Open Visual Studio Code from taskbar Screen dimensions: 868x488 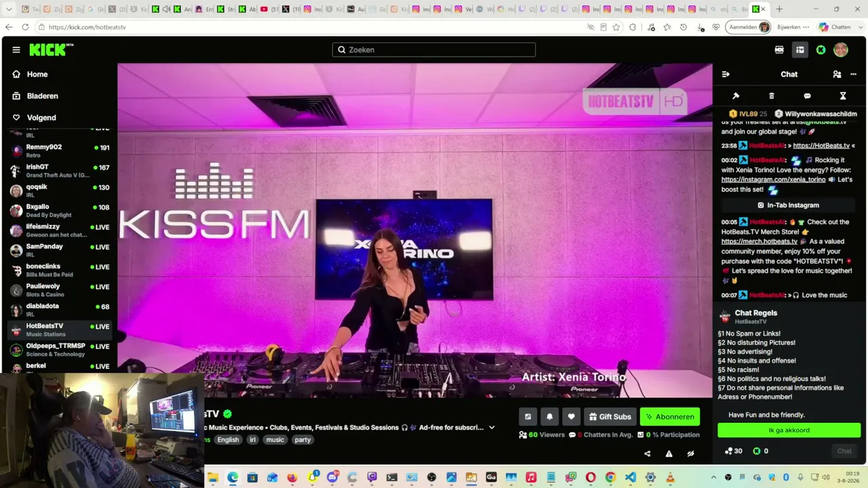click(631, 478)
